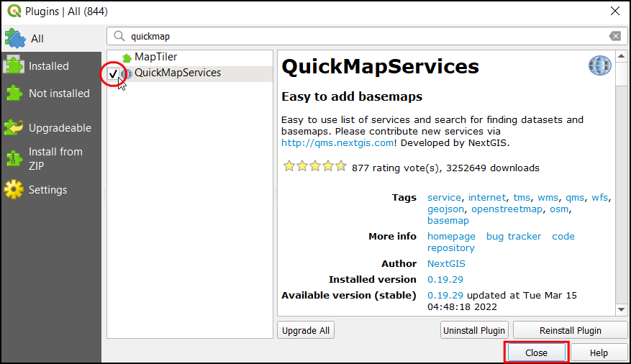Image resolution: width=631 pixels, height=364 pixels.
Task: Click the Close button
Action: tap(537, 352)
